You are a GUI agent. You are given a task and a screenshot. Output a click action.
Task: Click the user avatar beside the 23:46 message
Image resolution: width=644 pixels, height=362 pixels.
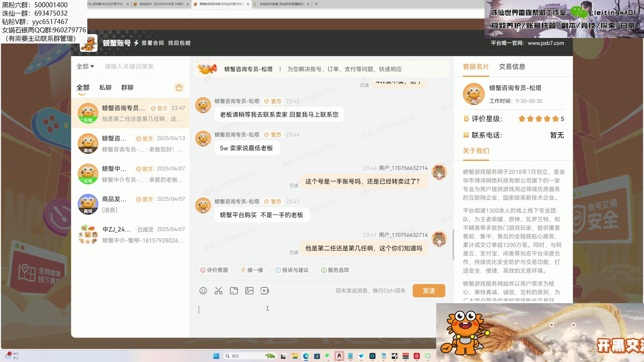tap(439, 172)
